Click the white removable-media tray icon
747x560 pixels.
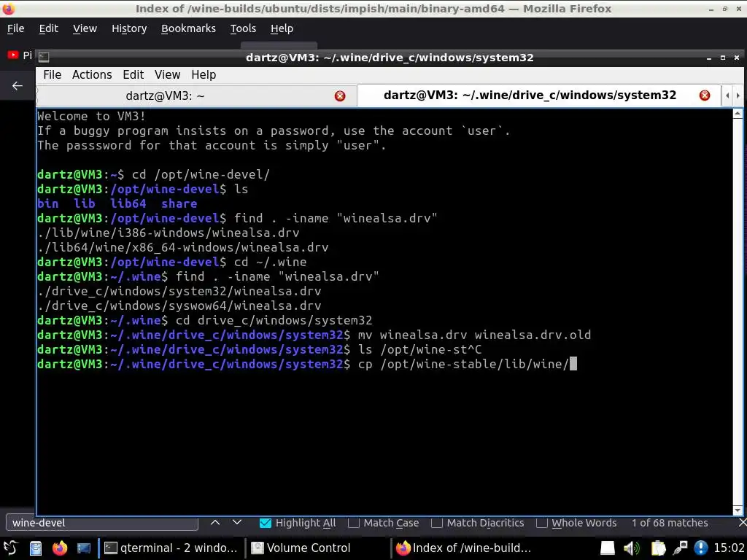(607, 548)
